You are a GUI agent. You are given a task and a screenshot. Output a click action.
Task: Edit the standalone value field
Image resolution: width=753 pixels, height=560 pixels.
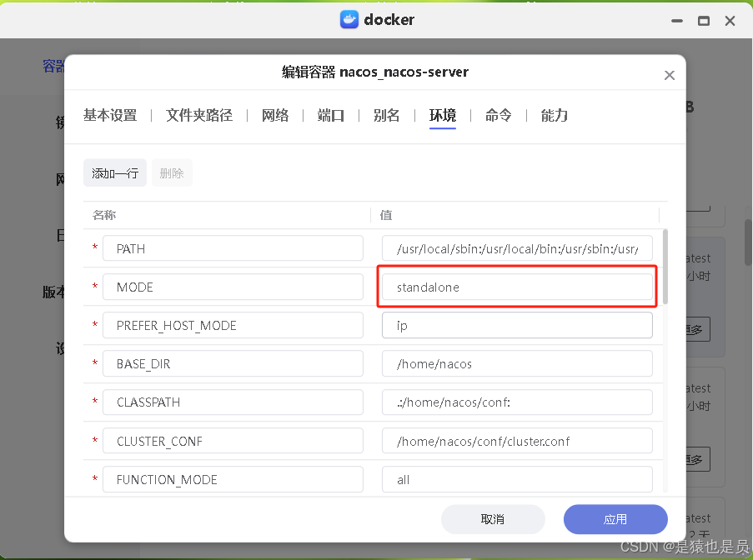point(517,287)
